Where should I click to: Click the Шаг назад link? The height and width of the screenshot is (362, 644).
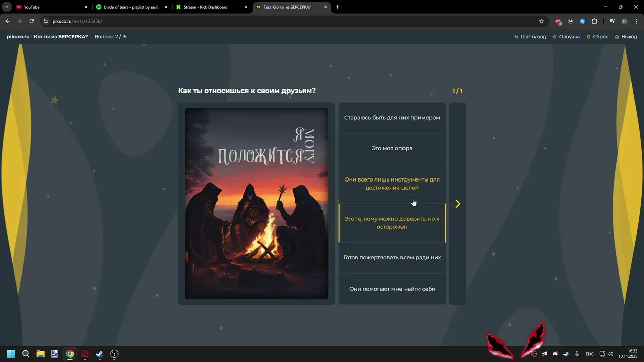(x=530, y=37)
